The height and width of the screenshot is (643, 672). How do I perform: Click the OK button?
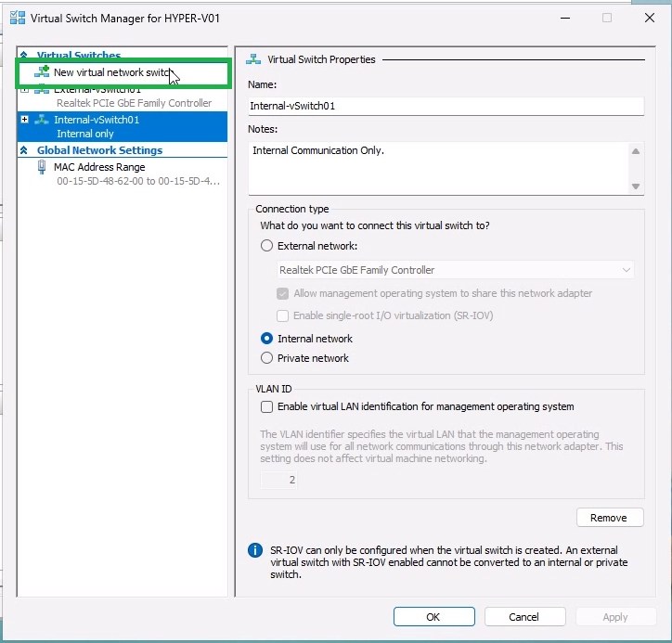[433, 616]
